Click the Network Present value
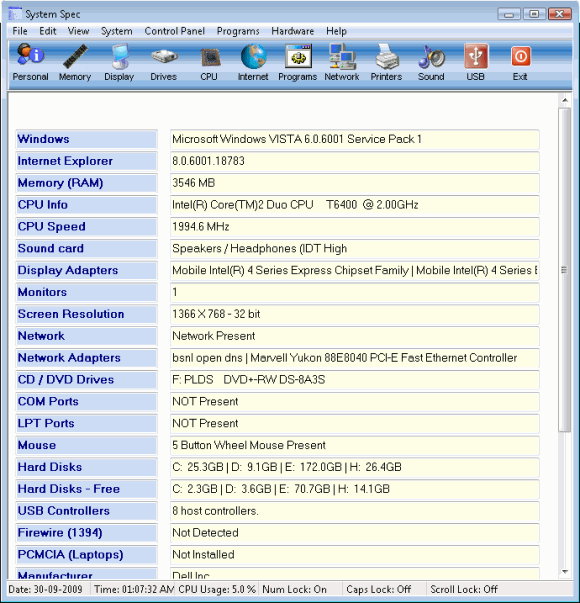 tap(355, 336)
